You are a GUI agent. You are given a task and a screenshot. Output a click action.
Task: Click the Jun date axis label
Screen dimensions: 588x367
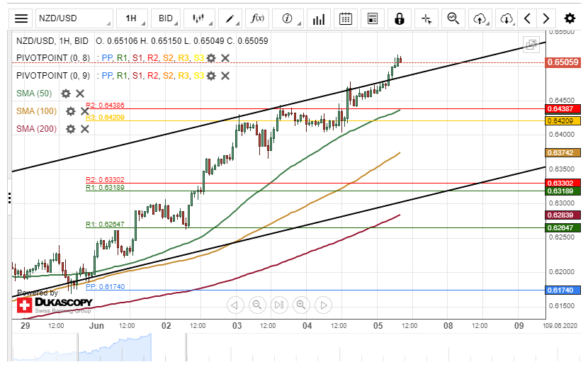click(96, 325)
